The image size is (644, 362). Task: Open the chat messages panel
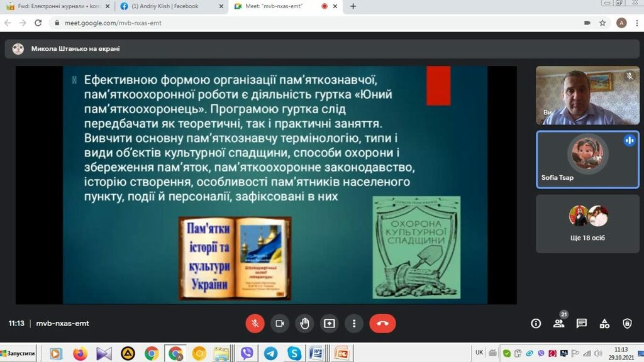582,324
